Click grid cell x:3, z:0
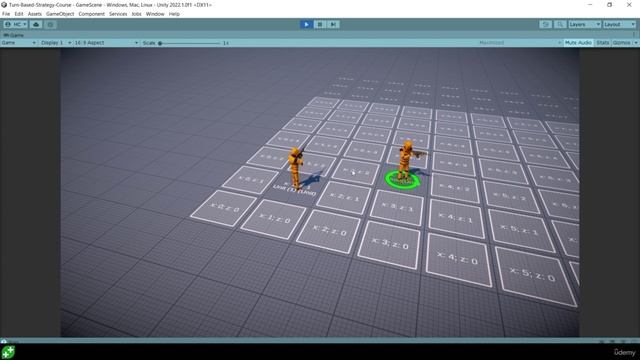Viewport: 640px width, 360px height. tap(389, 245)
